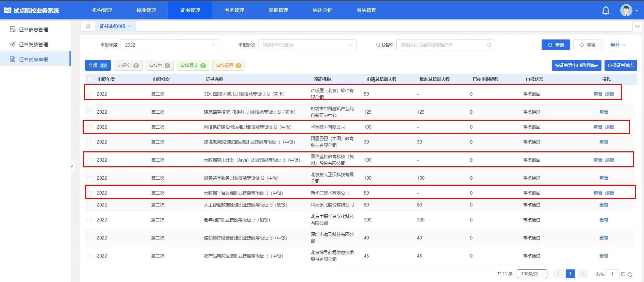Open dropdown arrow next to user avatar
Screen dimensions: 644x282
[x=637, y=11]
